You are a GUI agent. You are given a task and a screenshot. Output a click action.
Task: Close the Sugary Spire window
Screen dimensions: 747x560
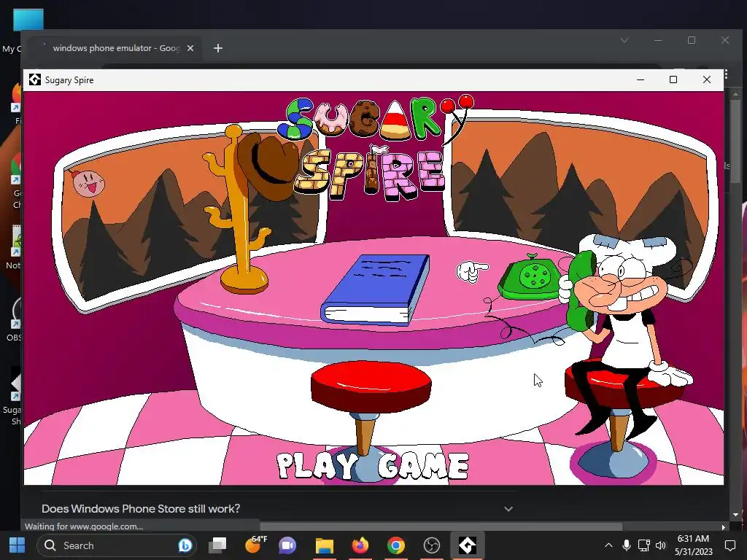pyautogui.click(x=706, y=79)
